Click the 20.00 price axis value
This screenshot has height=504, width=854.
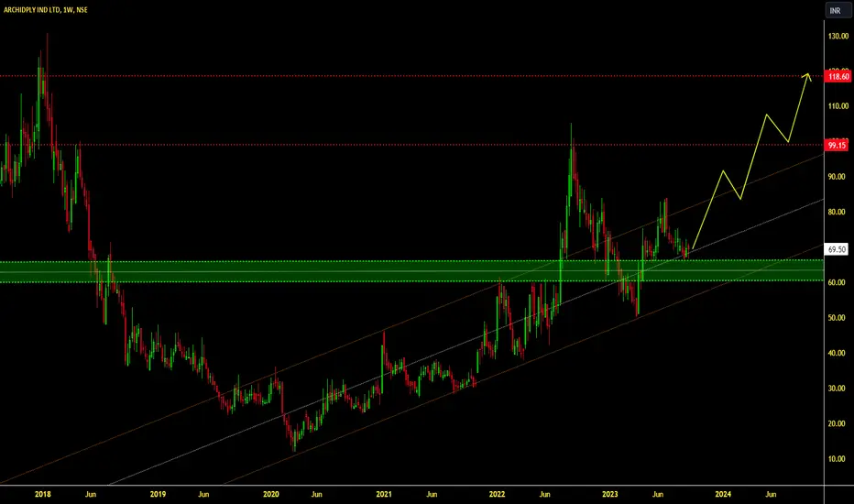point(837,423)
